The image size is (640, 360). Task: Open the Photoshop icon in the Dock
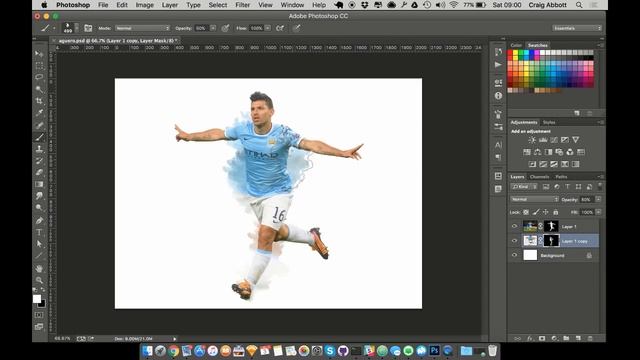[x=434, y=351]
